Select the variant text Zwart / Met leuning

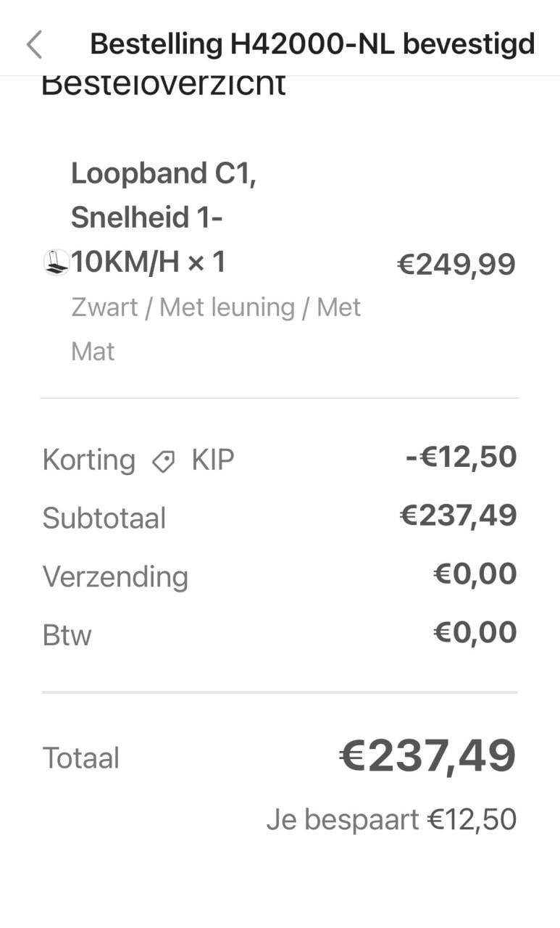[x=215, y=307]
